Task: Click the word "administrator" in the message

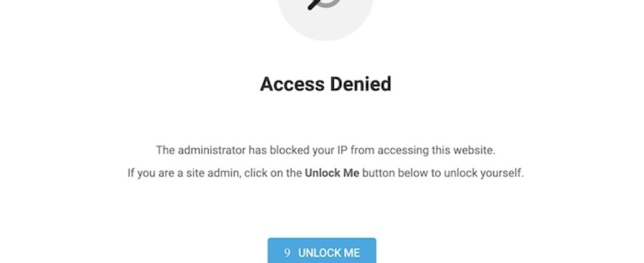Action: pos(210,150)
